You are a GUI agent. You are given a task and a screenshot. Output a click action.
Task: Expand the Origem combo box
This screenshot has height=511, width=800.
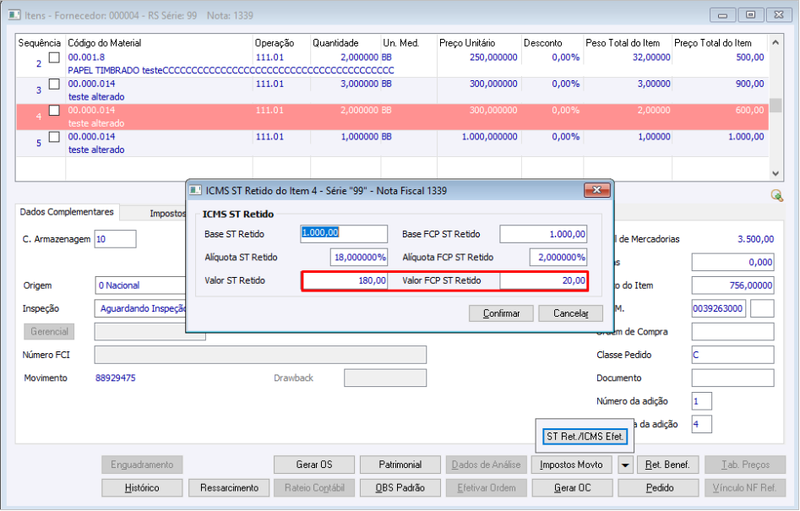(x=141, y=285)
